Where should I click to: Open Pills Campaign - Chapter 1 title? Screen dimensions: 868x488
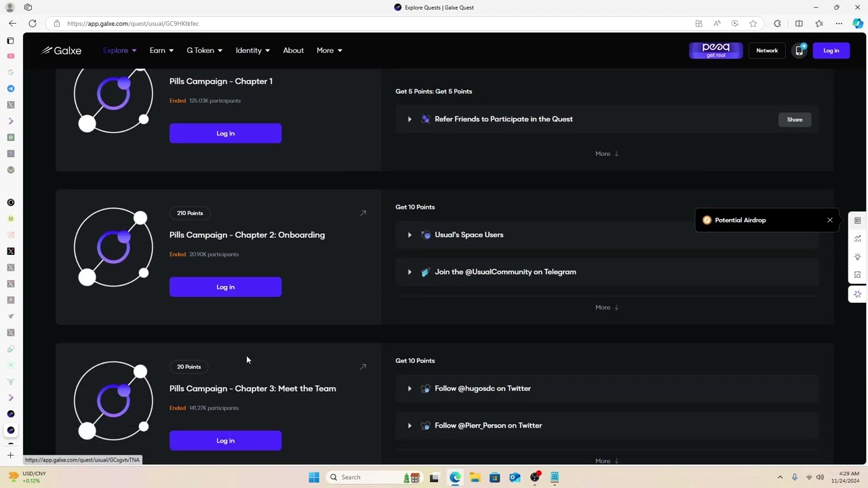(x=221, y=81)
